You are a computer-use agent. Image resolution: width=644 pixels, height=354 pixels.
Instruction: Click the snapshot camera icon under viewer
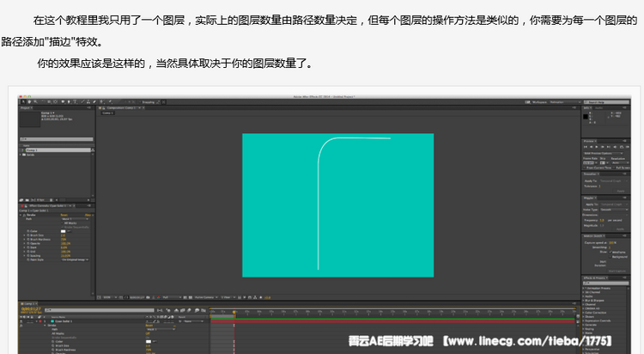point(148,297)
